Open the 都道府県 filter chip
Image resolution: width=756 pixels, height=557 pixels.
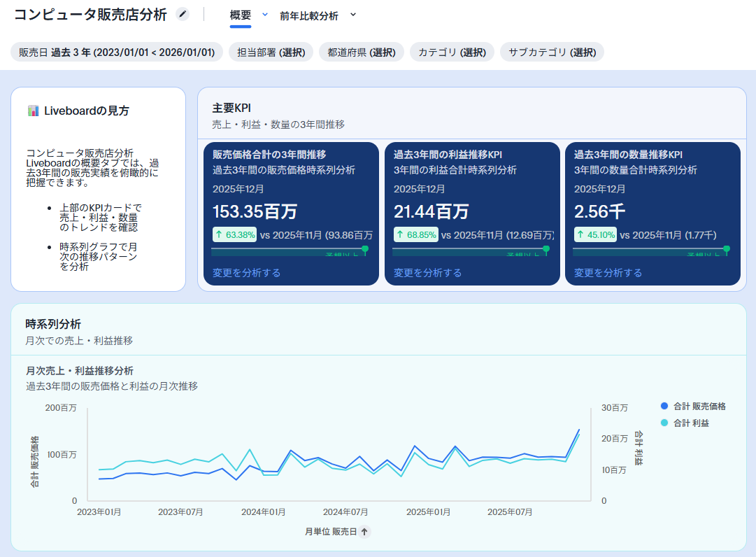(x=362, y=52)
